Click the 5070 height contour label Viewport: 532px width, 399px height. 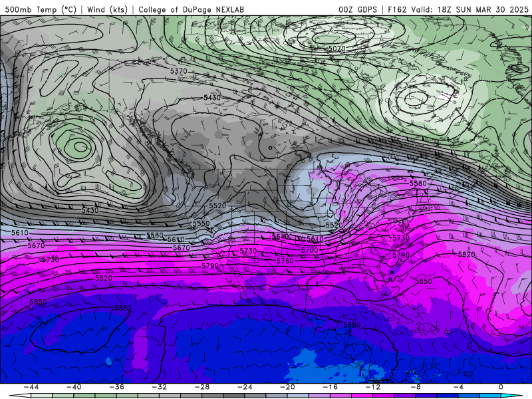tap(337, 49)
